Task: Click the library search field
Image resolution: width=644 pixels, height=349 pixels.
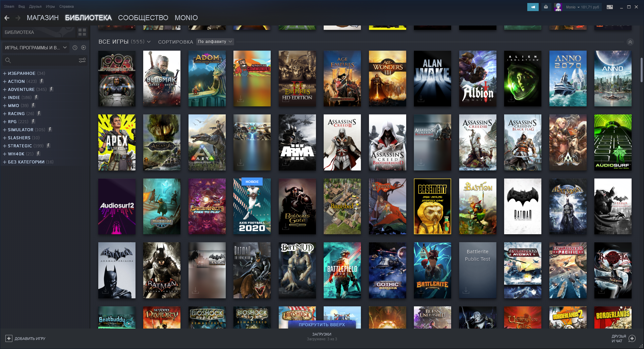Action: click(x=44, y=60)
